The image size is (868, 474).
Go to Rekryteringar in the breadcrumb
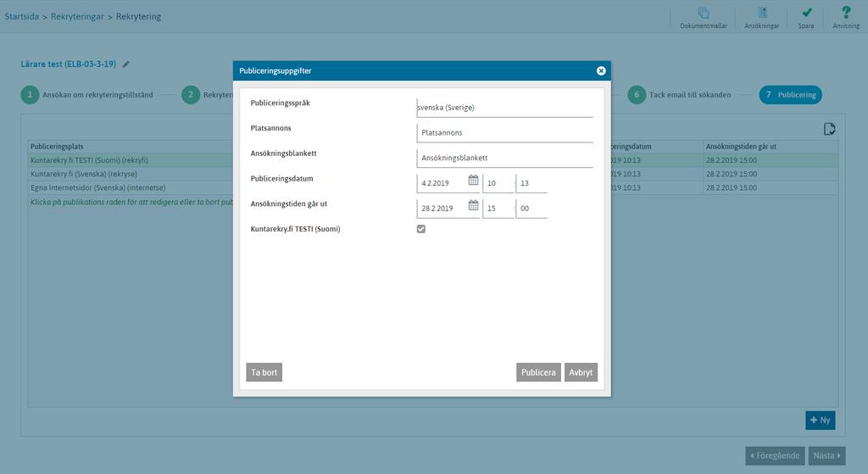click(77, 17)
